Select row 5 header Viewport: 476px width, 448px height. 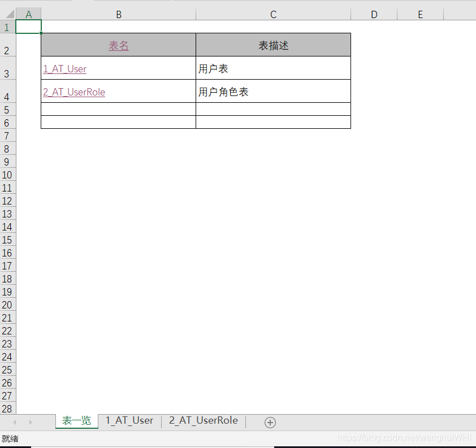click(7, 110)
